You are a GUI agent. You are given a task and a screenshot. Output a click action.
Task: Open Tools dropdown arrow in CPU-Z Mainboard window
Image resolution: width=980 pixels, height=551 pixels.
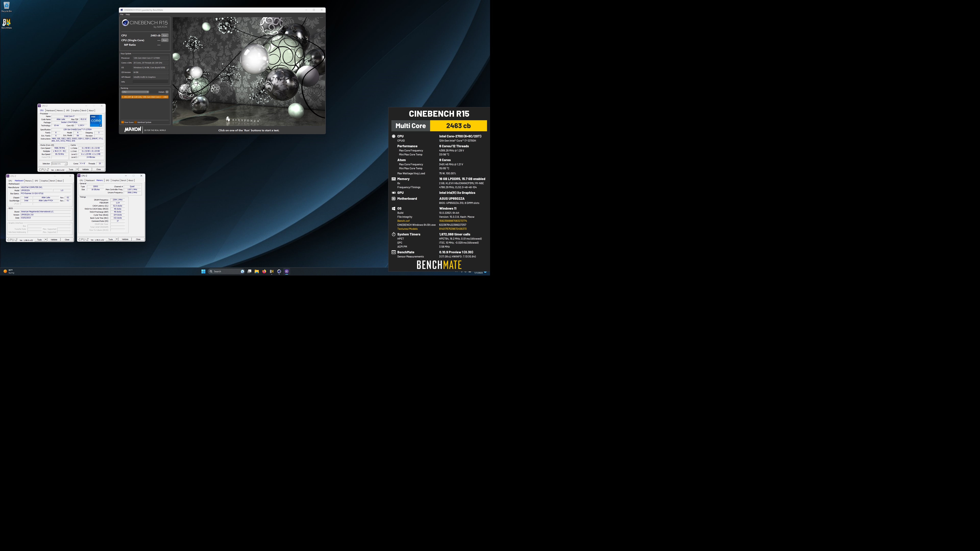[46, 240]
